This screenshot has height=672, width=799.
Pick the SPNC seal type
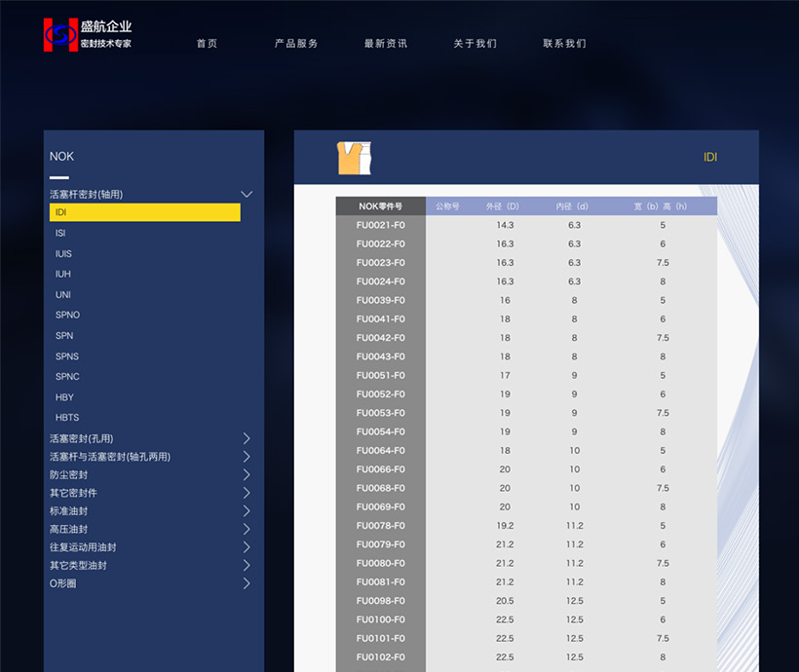point(67,377)
